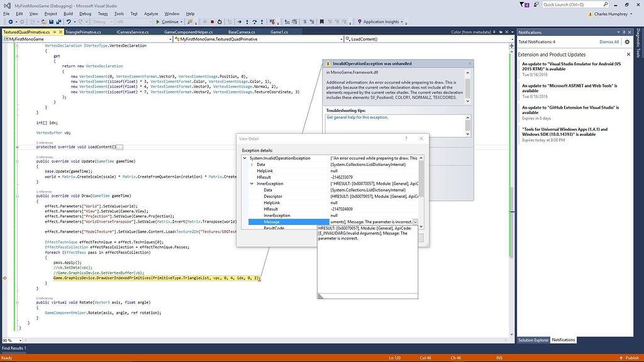Expand the Data node under InvalidOperationException

click(252, 164)
